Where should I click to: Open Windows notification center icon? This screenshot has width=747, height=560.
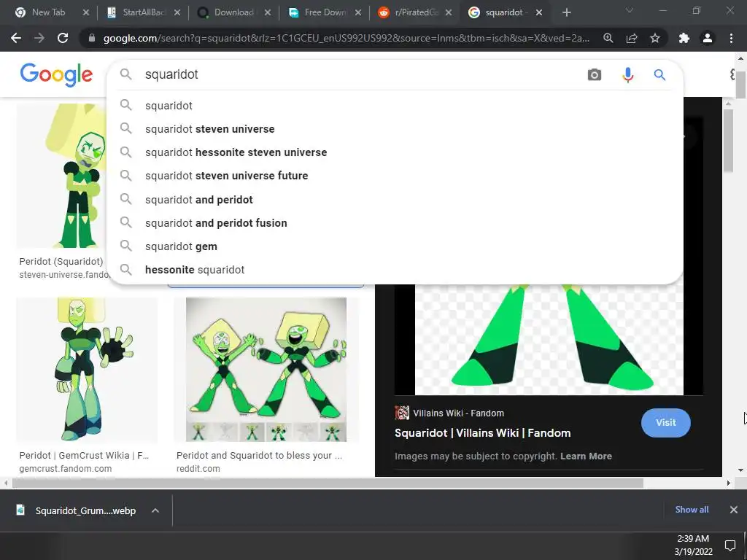point(729,545)
